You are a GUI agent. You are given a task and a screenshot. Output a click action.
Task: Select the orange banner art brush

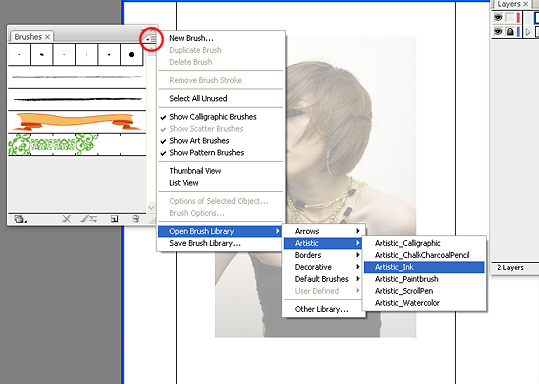[77, 122]
